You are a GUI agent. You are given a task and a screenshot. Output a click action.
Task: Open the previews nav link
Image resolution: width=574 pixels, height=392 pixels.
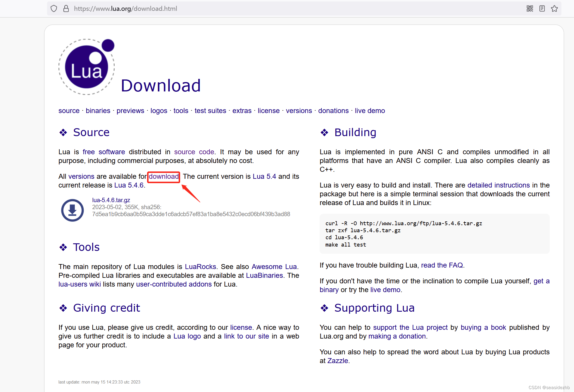coord(130,111)
